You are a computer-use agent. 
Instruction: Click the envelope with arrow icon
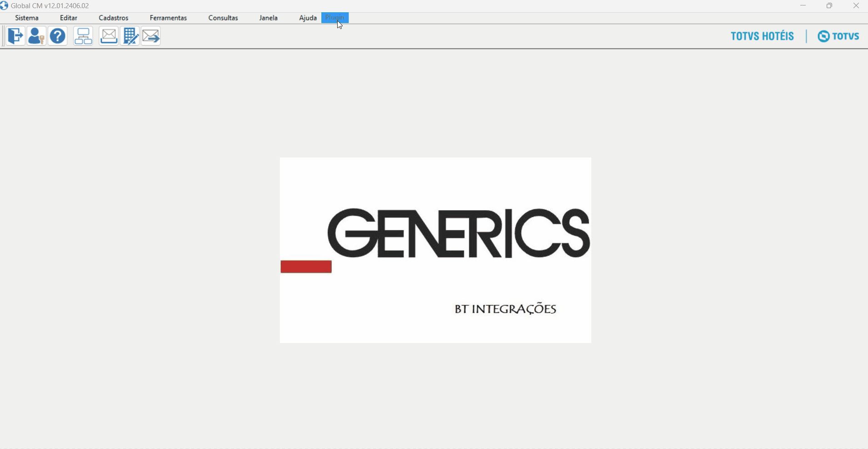pyautogui.click(x=151, y=36)
